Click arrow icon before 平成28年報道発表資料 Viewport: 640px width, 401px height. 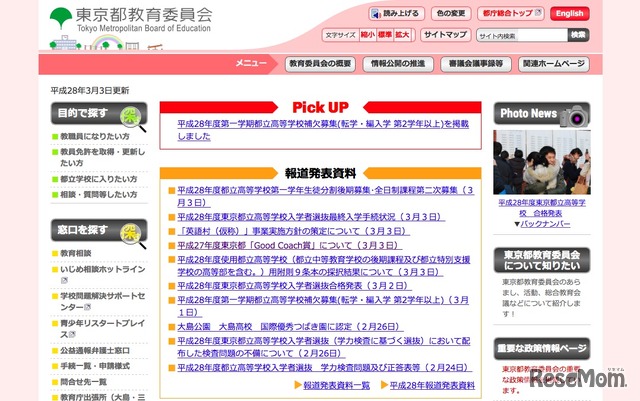pos(384,385)
